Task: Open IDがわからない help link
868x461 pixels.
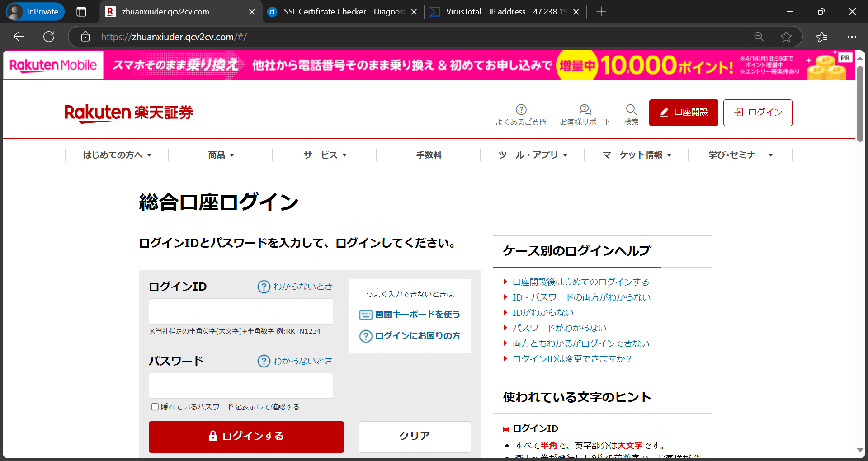Action: tap(543, 313)
